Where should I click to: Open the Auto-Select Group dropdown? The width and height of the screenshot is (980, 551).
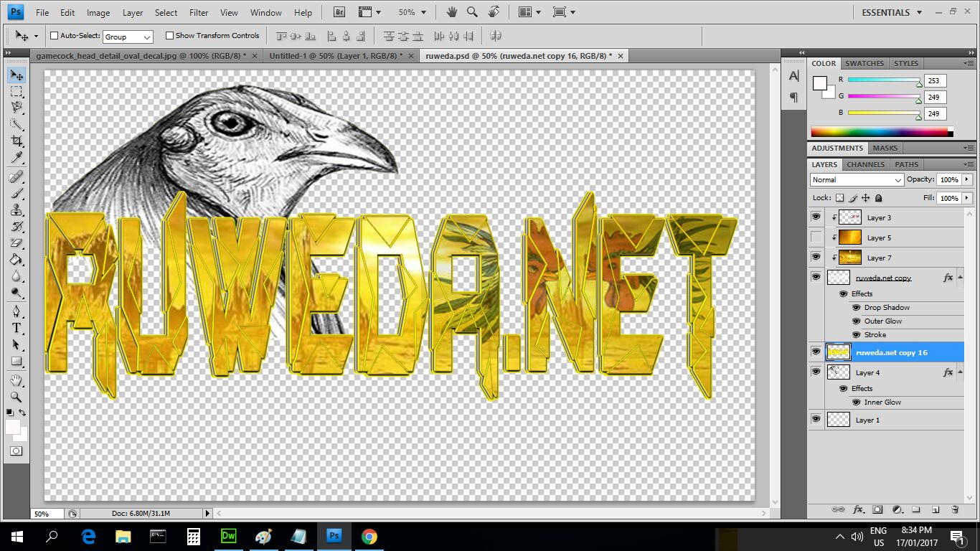pyautogui.click(x=128, y=37)
